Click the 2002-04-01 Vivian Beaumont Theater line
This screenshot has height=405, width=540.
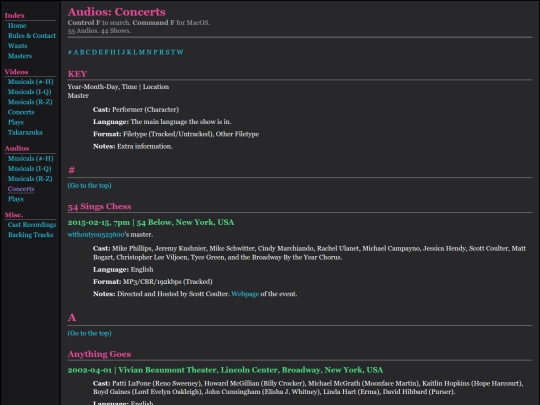[225, 370]
